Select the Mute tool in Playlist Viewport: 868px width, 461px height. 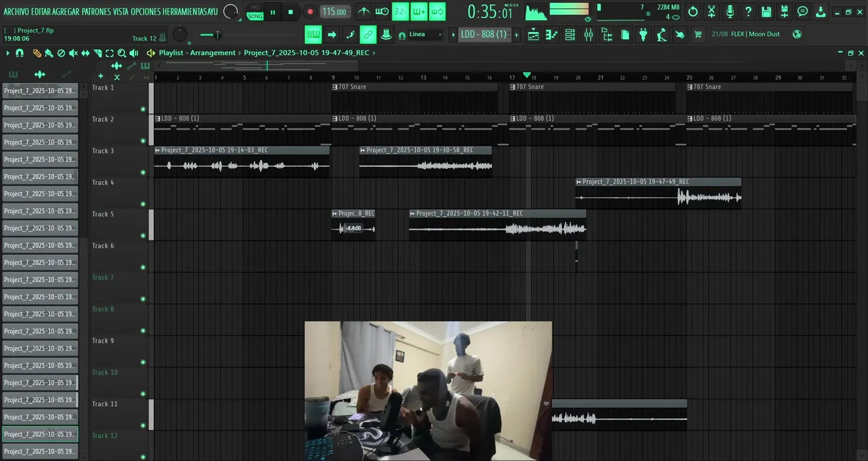coord(73,53)
